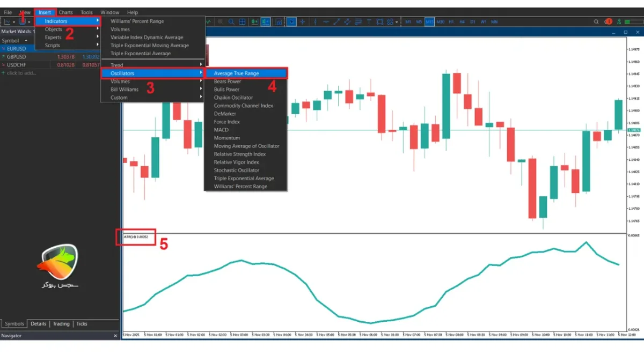The width and height of the screenshot is (644, 362).
Task: Expand the Experts submenu
Action: [68, 37]
